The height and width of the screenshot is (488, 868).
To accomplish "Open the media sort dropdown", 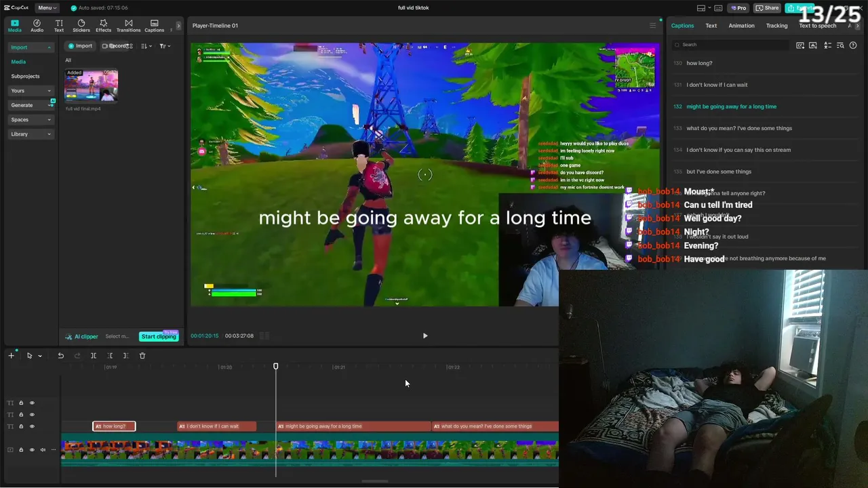I will click(x=146, y=46).
